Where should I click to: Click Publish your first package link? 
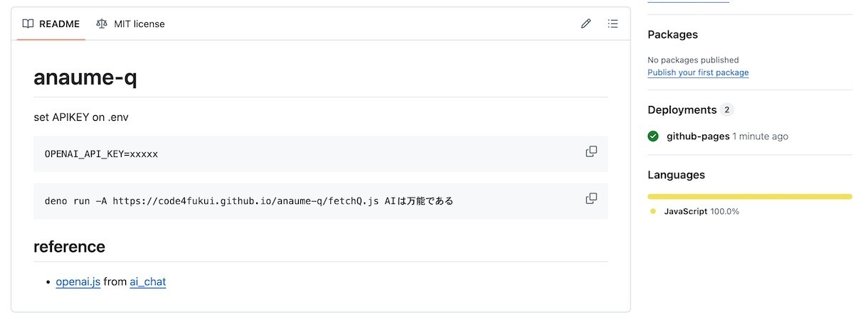pyautogui.click(x=698, y=72)
